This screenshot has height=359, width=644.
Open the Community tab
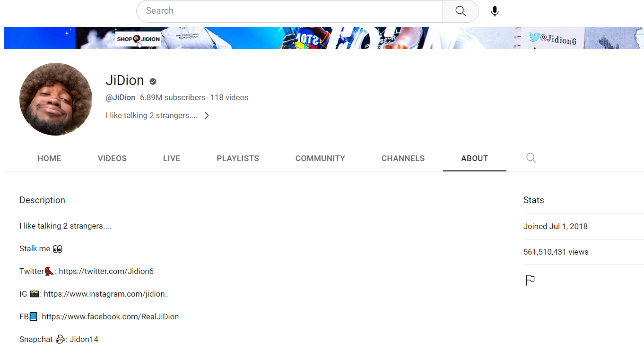coord(320,159)
